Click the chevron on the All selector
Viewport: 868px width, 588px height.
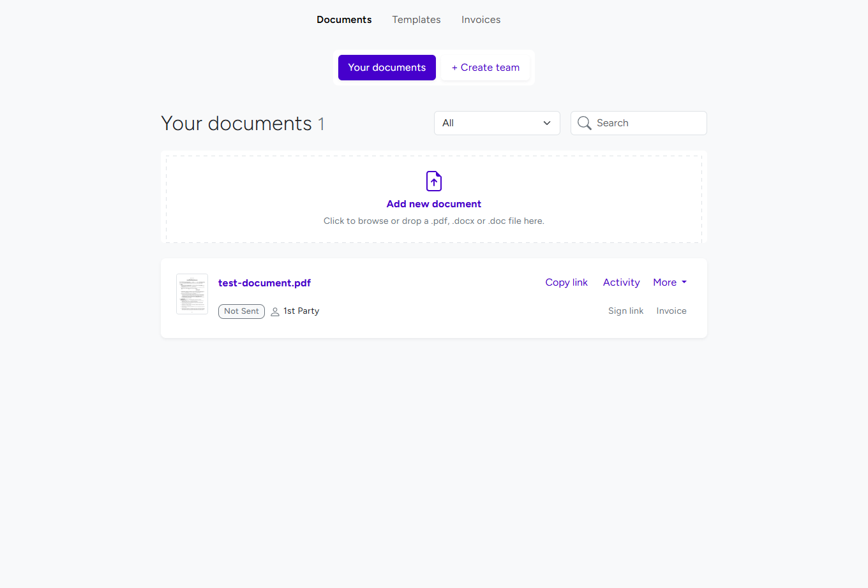point(547,123)
